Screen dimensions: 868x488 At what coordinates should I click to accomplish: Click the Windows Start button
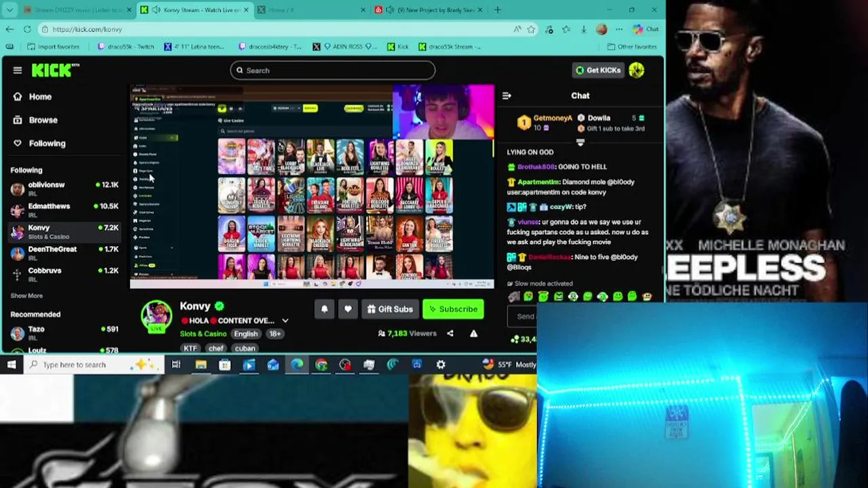(x=12, y=365)
